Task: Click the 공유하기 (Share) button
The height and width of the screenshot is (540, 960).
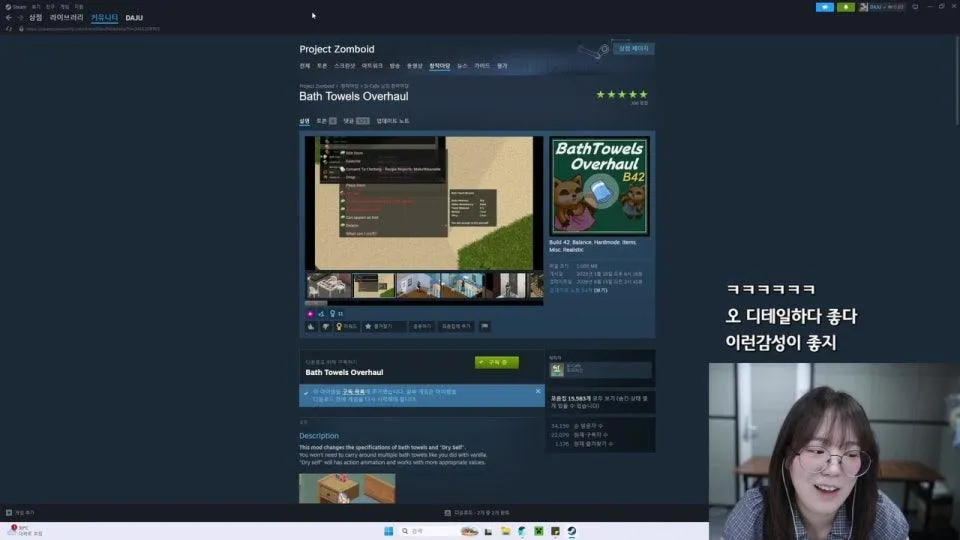Action: pos(422,327)
